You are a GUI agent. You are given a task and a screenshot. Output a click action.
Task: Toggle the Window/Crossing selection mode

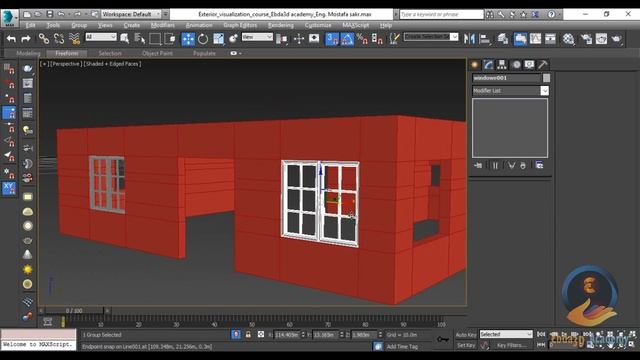click(170, 39)
